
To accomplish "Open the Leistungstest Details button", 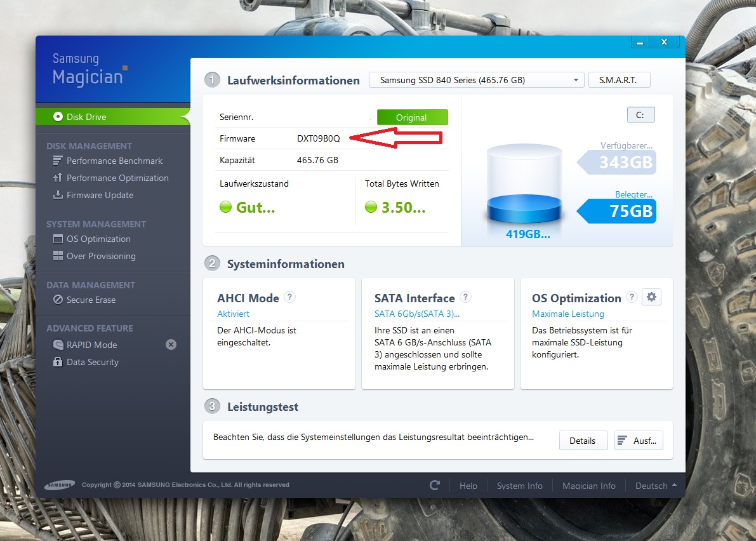I will coord(583,441).
